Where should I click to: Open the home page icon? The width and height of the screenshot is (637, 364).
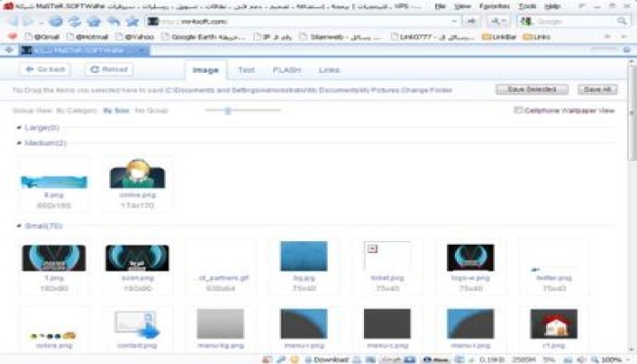94,22
